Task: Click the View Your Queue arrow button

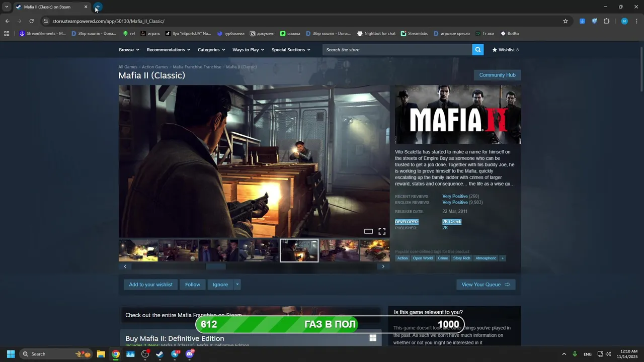Action: click(x=486, y=285)
